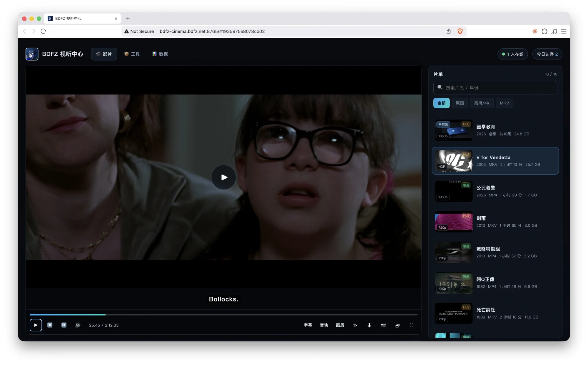The width and height of the screenshot is (588, 365).
Task: Click the Not Secure warning indicator
Action: (x=139, y=31)
